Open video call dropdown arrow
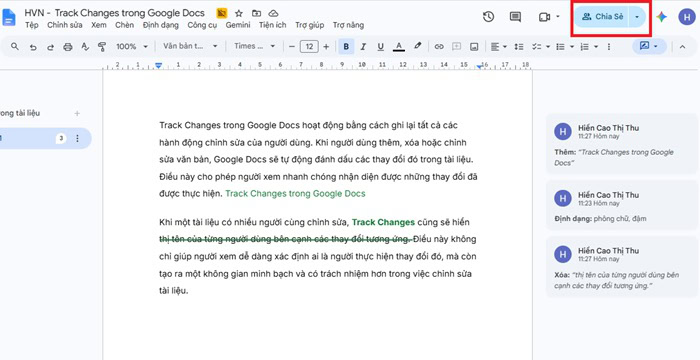The width and height of the screenshot is (700, 360). (x=558, y=17)
